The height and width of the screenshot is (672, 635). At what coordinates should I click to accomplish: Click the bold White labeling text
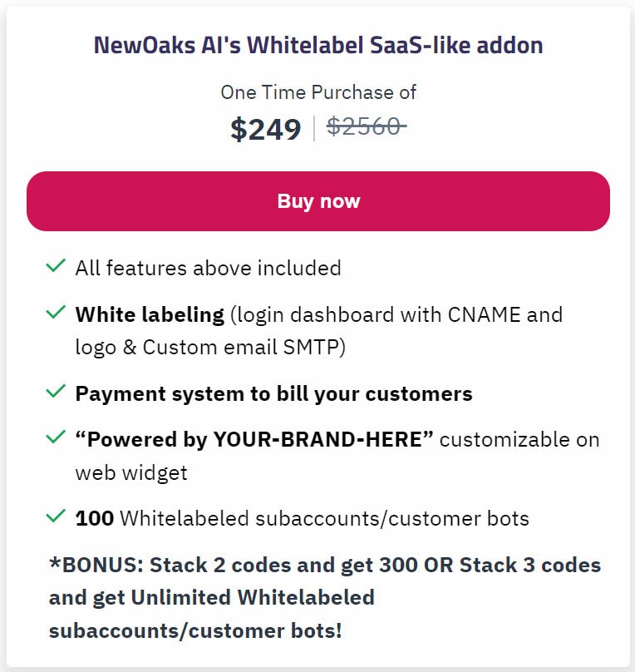150,315
